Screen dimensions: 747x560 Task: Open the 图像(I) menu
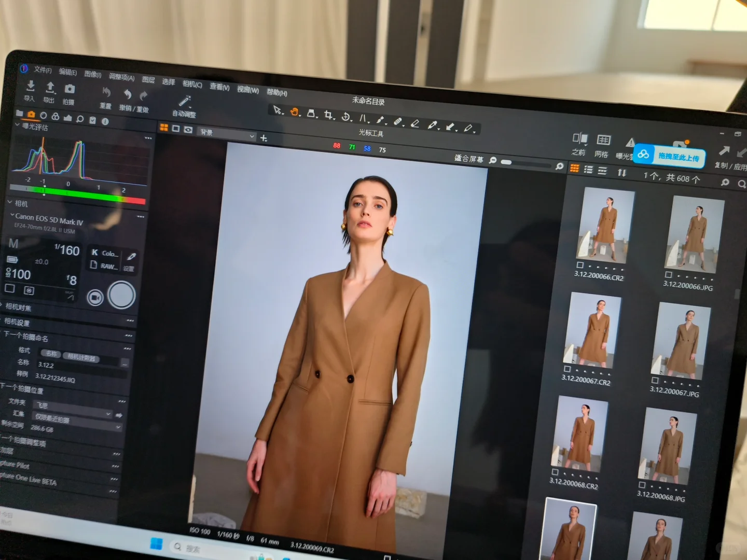pyautogui.click(x=93, y=74)
